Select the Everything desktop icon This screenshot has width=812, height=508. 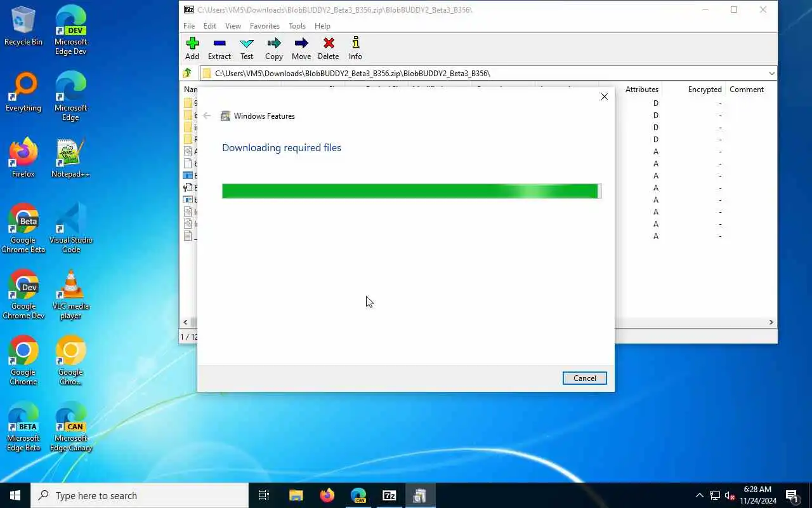[23, 92]
